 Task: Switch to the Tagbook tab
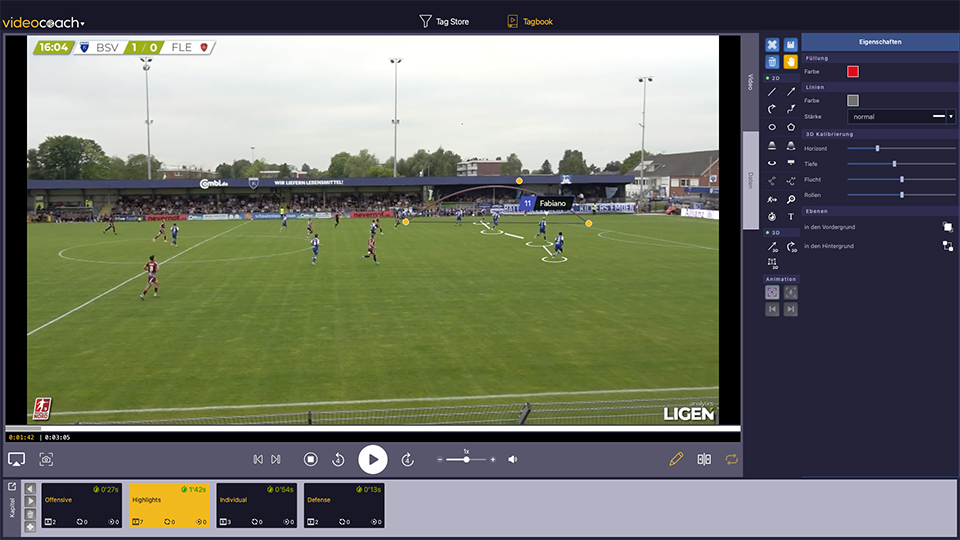(530, 21)
